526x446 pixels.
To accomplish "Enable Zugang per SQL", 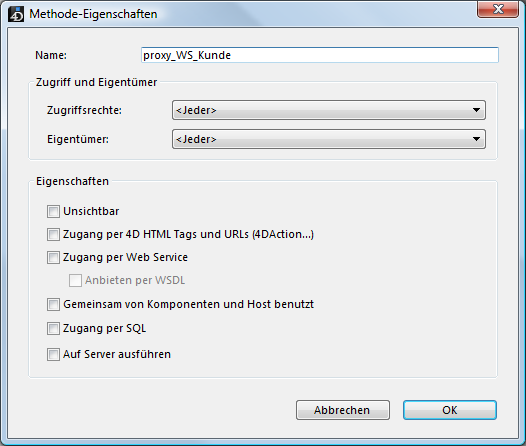I will click(53, 329).
